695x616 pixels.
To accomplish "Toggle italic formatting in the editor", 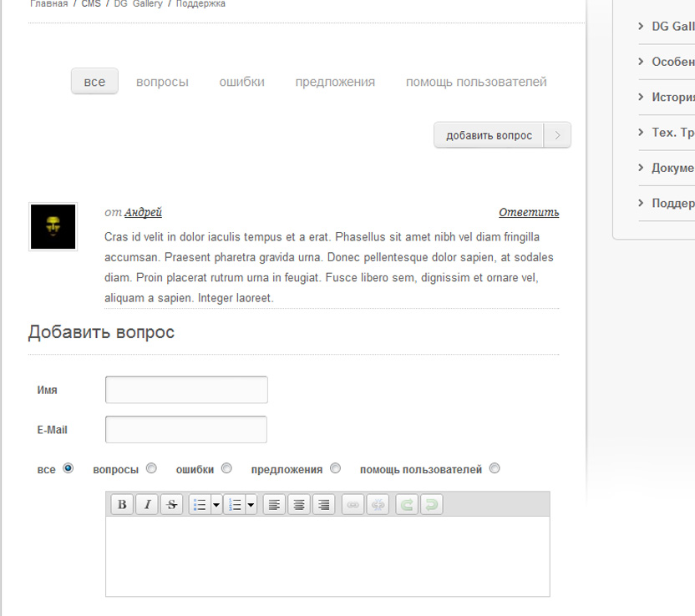I will (147, 504).
